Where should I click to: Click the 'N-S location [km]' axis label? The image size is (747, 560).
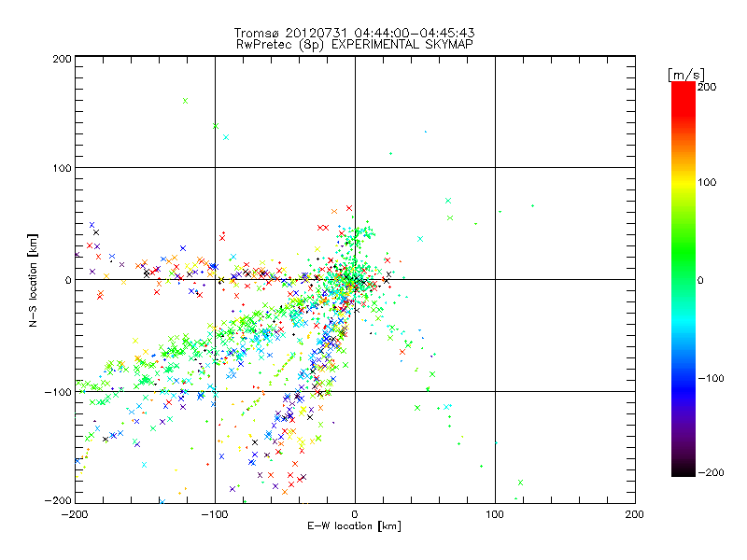(x=33, y=280)
